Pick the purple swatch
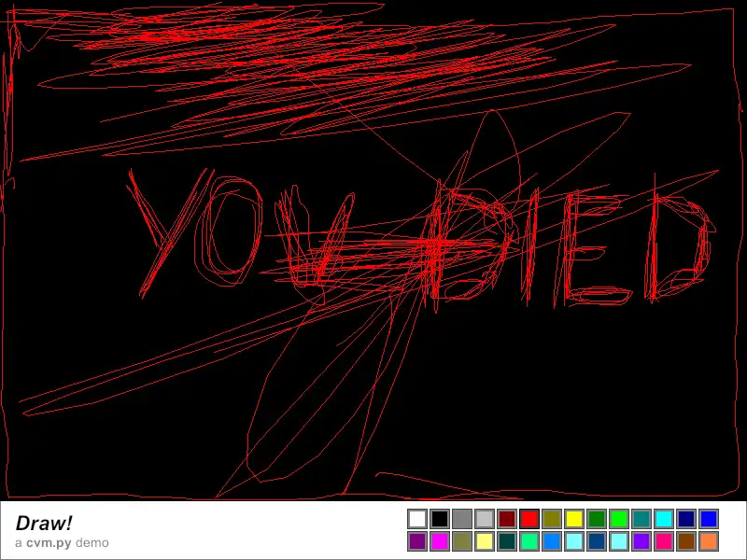 [417, 541]
